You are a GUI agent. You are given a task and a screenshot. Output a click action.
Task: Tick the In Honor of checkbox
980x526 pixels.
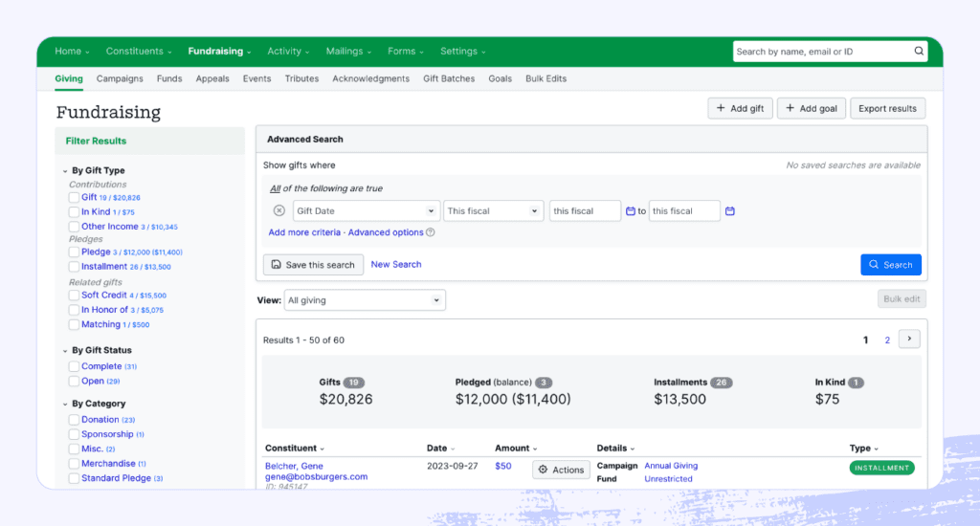[x=74, y=310]
